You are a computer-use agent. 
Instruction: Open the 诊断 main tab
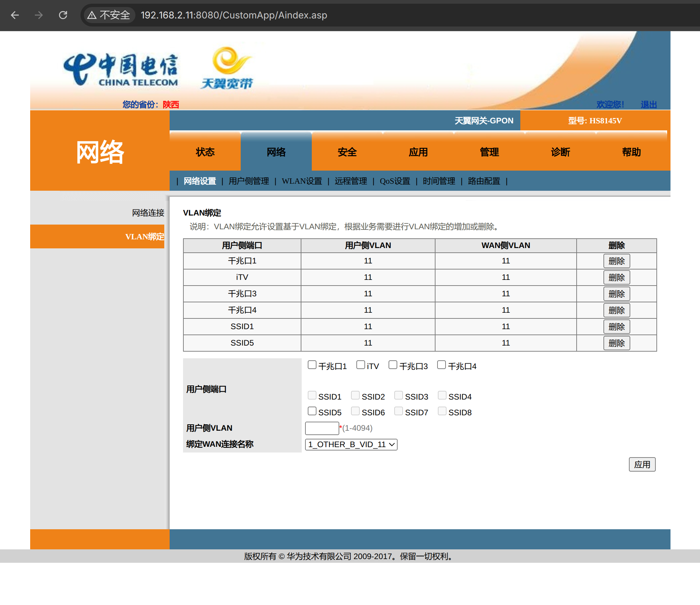click(560, 152)
